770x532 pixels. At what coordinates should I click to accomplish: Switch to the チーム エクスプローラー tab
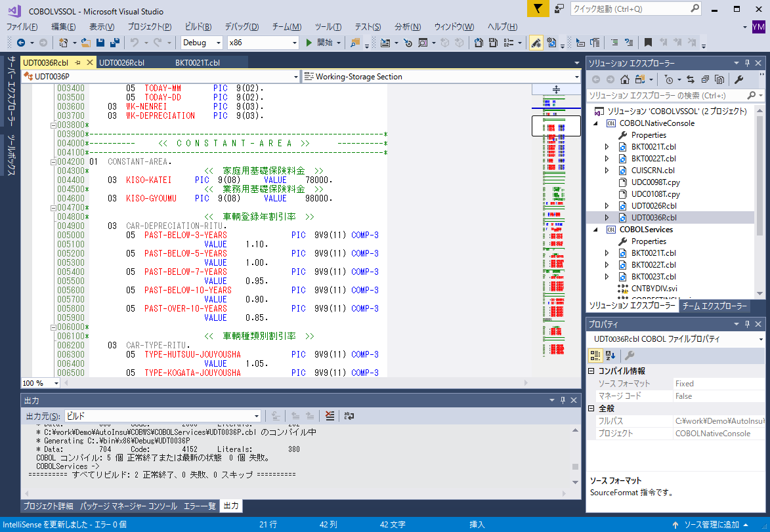714,306
